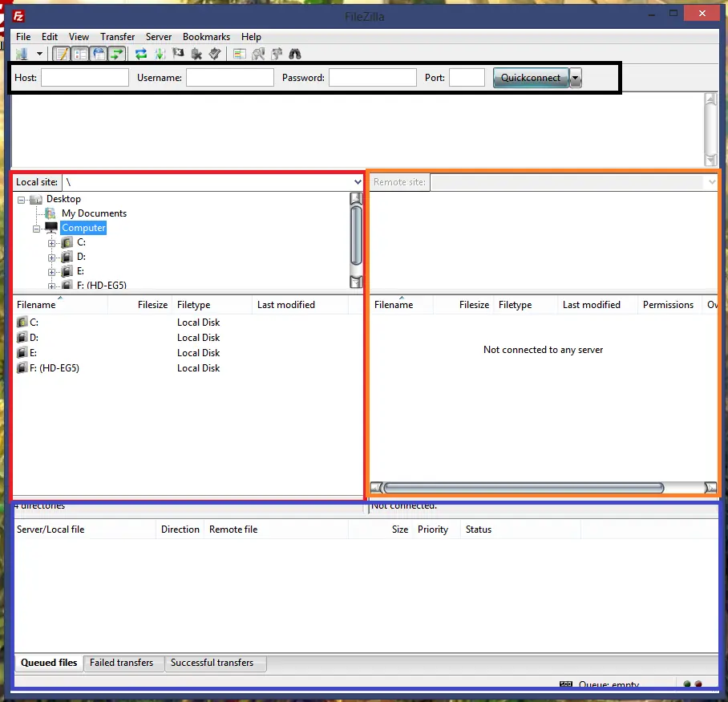Open the Site Manager dropdown arrow
Viewport: 728px width, 702px height.
39,54
